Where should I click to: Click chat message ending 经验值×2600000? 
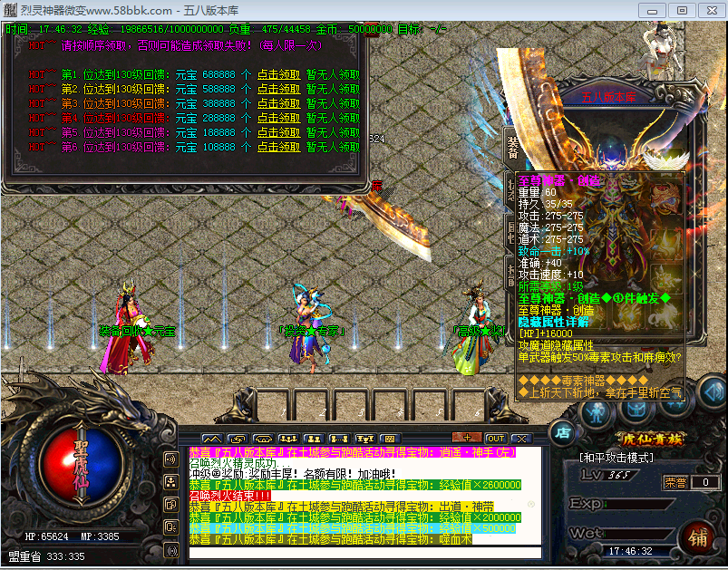[355, 485]
